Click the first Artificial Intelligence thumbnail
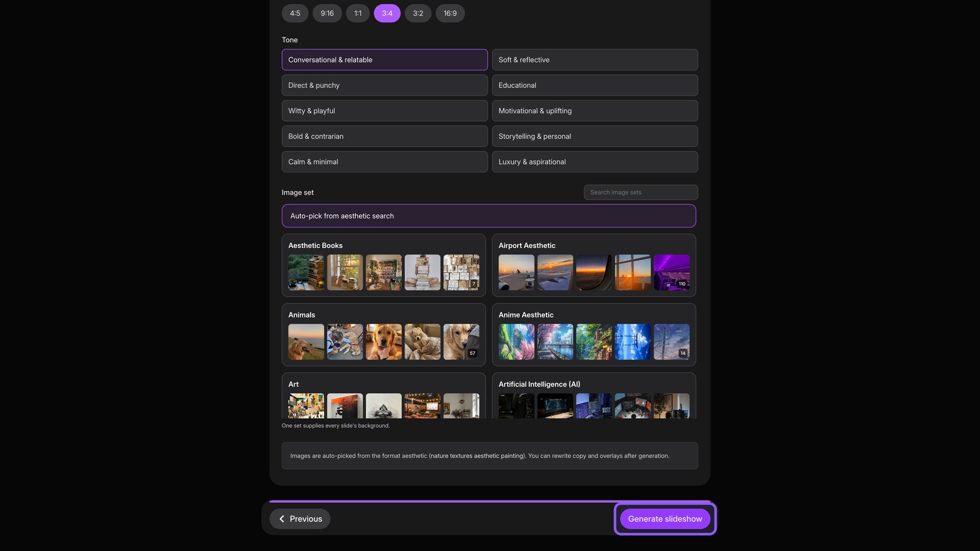Image resolution: width=980 pixels, height=551 pixels. [516, 406]
